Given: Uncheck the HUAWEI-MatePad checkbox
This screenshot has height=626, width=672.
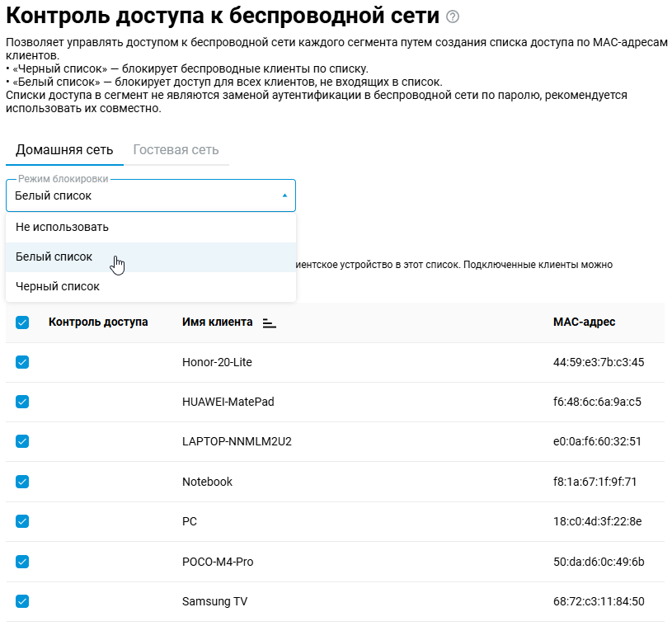Looking at the screenshot, I should click(x=22, y=402).
